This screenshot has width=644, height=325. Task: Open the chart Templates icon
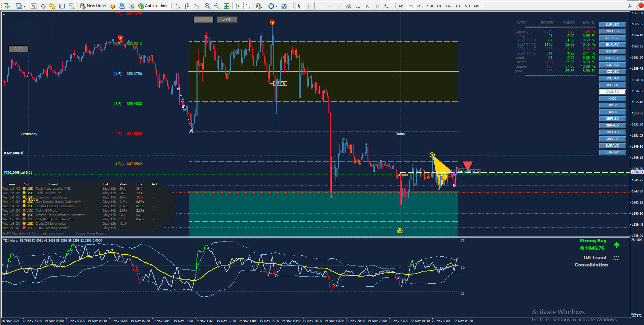(x=284, y=6)
